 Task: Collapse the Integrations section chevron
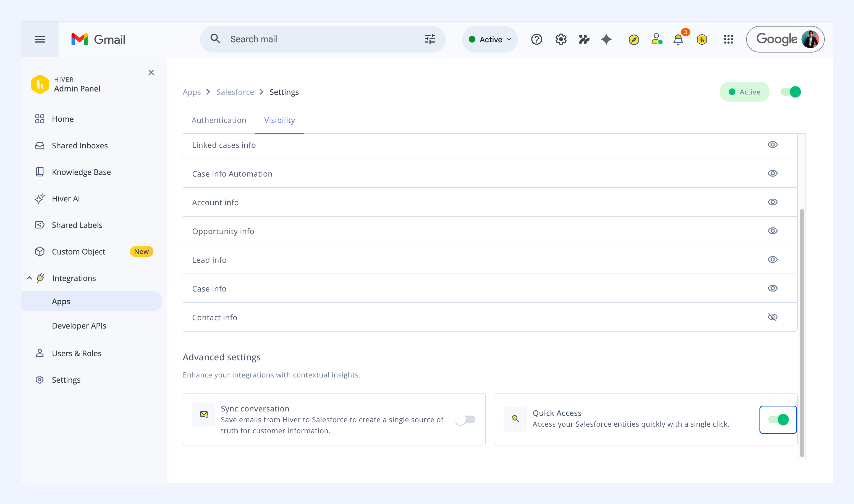[29, 278]
